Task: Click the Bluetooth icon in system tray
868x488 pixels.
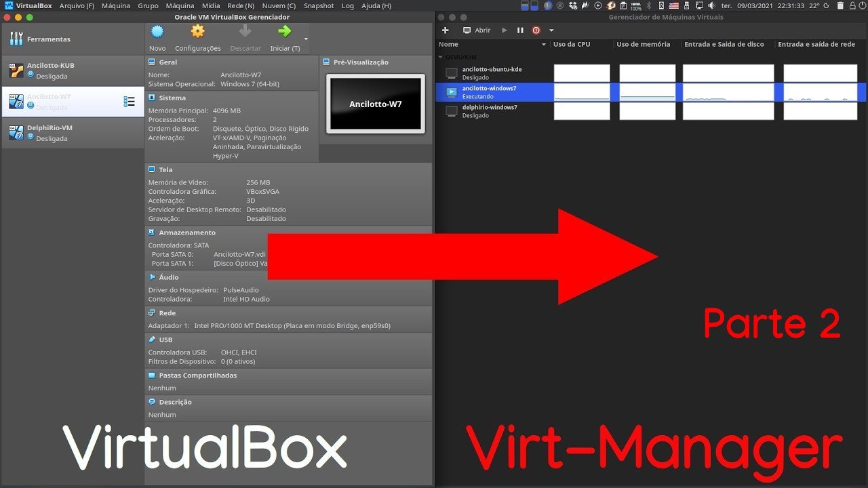Action: click(x=648, y=5)
